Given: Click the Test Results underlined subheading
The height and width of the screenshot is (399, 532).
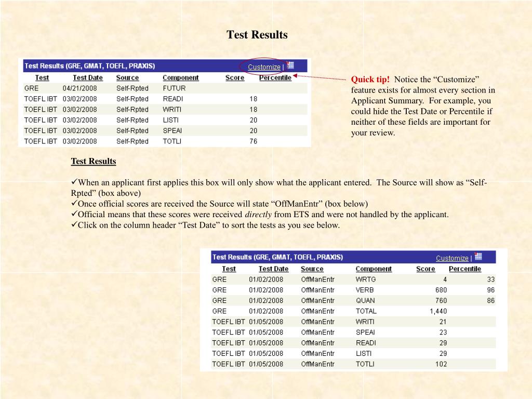Looking at the screenshot, I should (94, 161).
